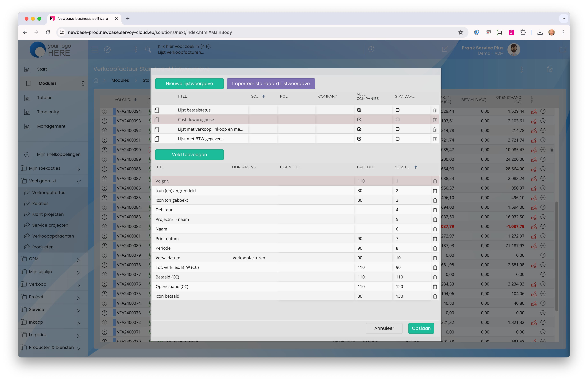
Task: Delete the Debiteur field row
Action: tap(435, 210)
